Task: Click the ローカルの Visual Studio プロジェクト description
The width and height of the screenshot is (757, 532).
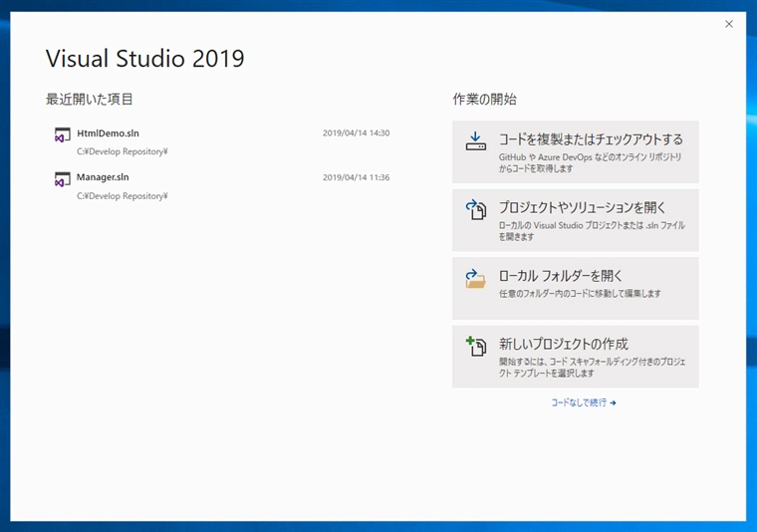Action: (592, 231)
